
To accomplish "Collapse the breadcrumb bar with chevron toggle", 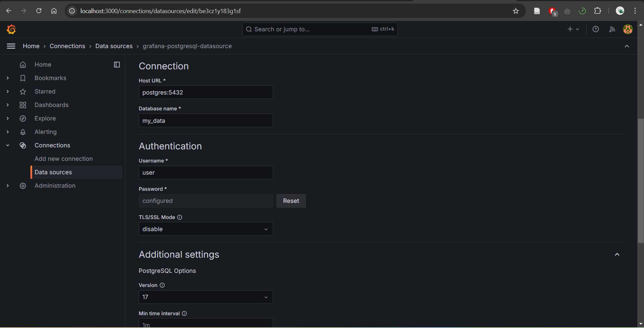I will tap(627, 46).
